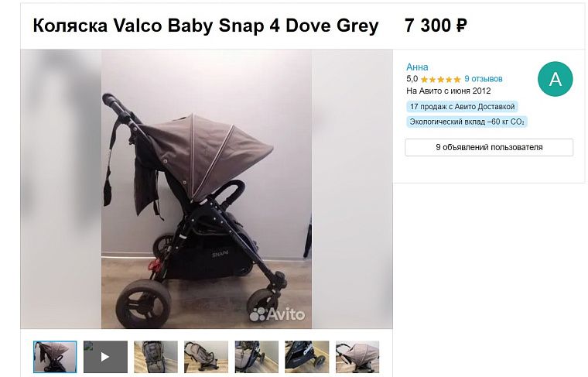Click the Экологический вклад –60 кг CO₂ badge
This screenshot has width=588, height=377.
click(467, 122)
